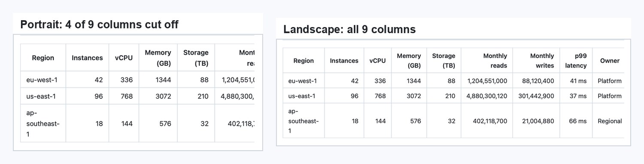The width and height of the screenshot is (644, 164).
Task: Click the Monthly reads header in the Landscape table
Action: click(487, 61)
